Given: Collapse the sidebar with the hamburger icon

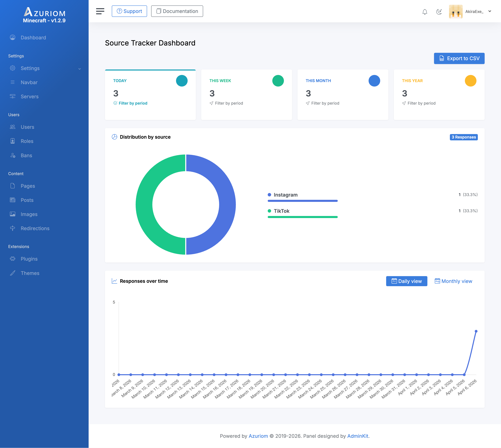Looking at the screenshot, I should point(100,11).
